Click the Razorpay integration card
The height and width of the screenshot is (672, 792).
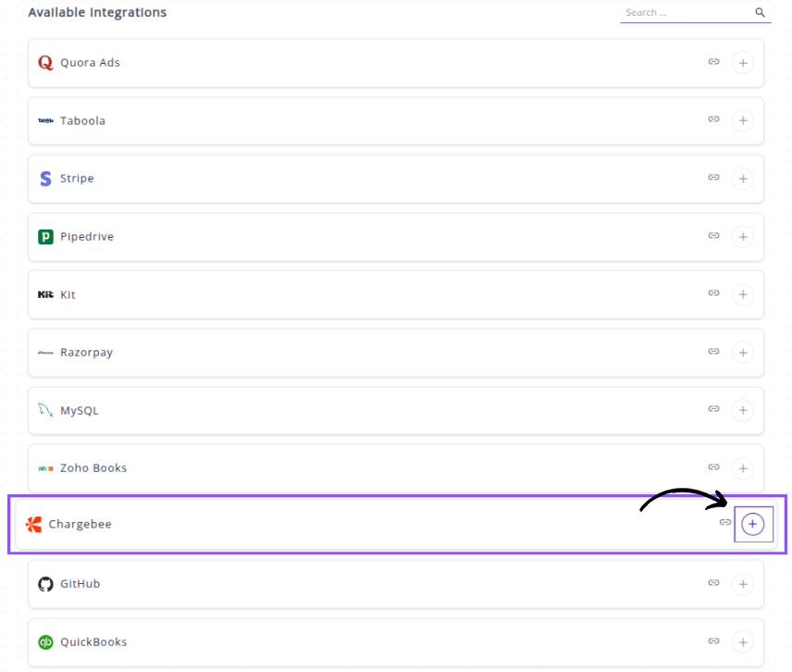pyautogui.click(x=370, y=353)
